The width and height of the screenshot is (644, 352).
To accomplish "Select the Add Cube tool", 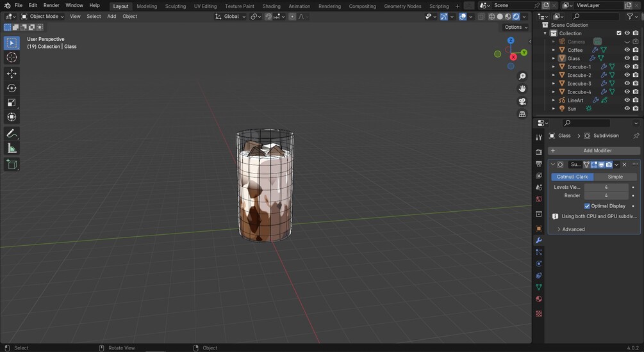I will click(x=12, y=164).
